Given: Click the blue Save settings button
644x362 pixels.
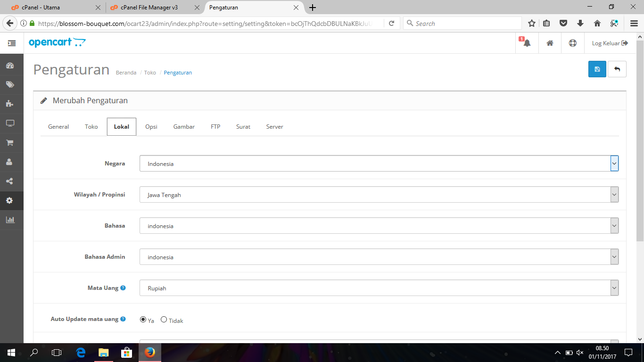Looking at the screenshot, I should pyautogui.click(x=597, y=69).
